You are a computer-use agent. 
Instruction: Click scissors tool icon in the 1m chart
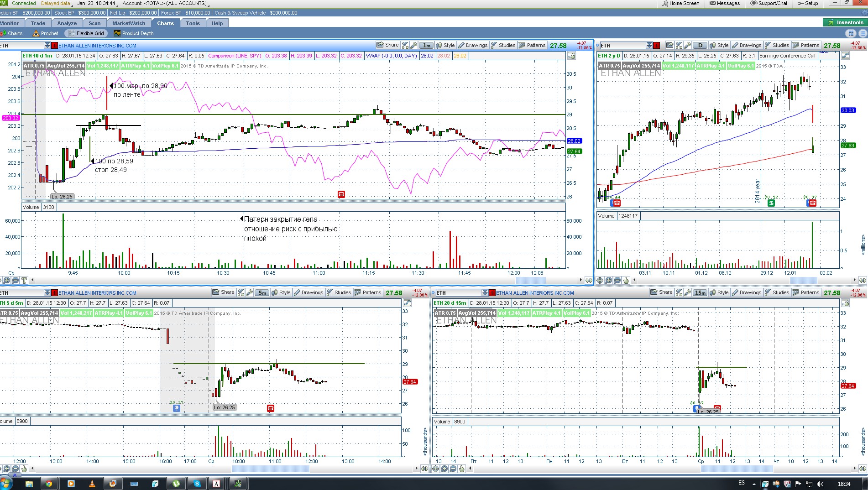(405, 45)
